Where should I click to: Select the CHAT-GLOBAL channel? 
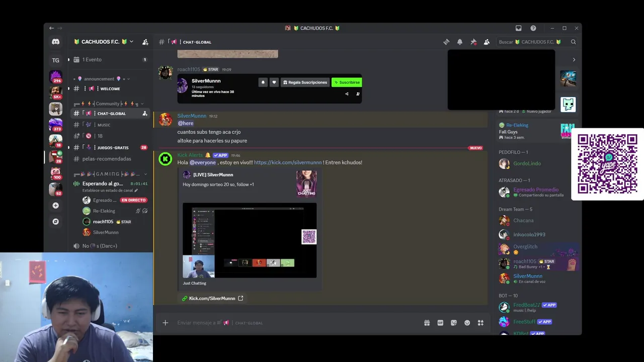110,114
